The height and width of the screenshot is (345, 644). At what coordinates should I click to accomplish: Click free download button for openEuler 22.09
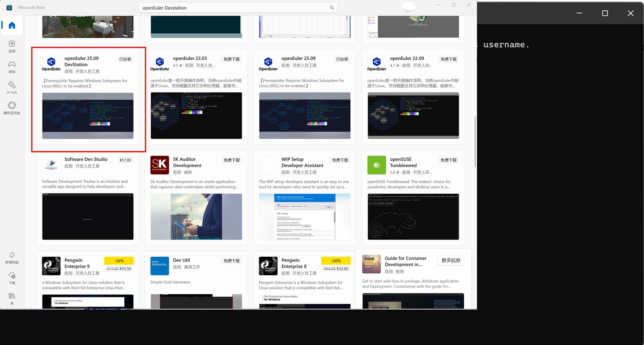click(448, 59)
